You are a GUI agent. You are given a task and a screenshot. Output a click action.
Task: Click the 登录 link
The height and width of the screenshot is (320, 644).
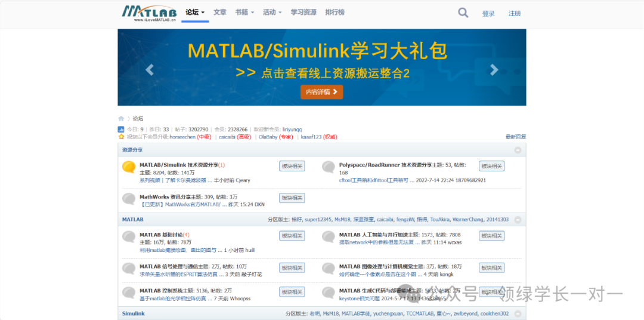point(488,14)
